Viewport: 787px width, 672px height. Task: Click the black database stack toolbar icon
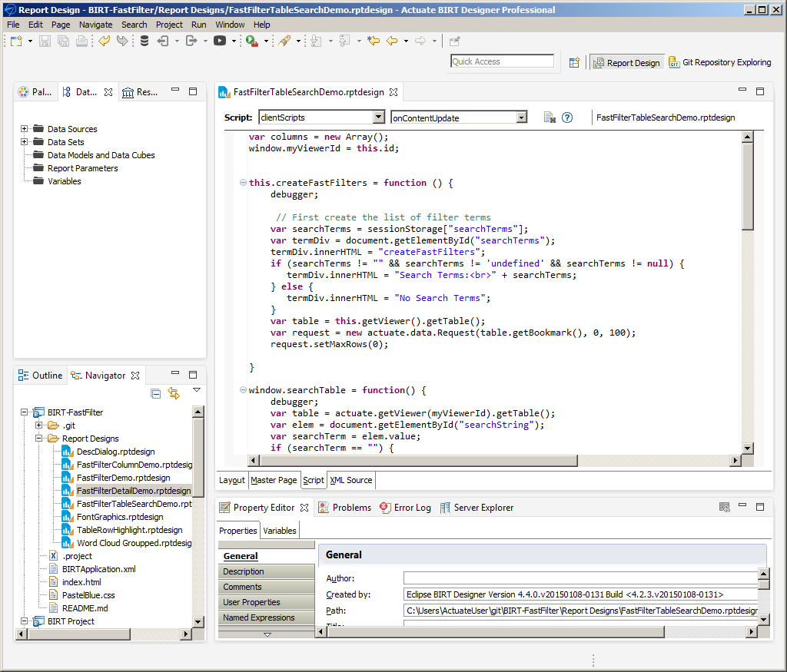(144, 41)
